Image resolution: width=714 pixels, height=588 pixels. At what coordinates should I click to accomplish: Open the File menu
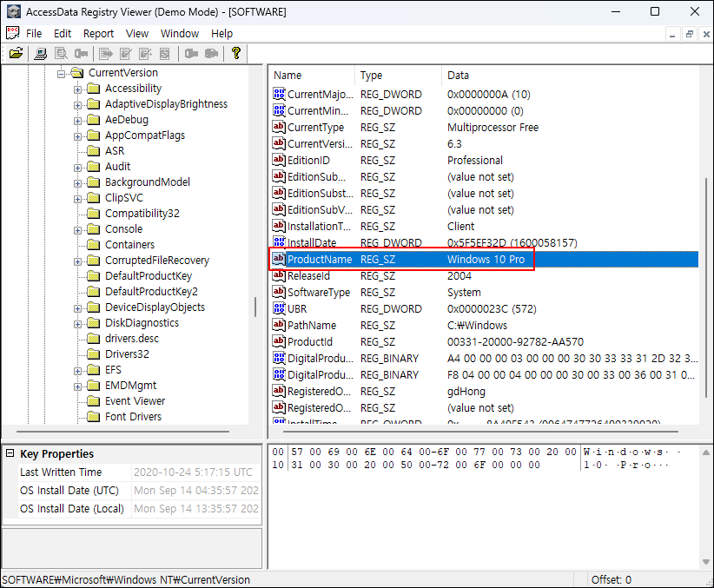pyautogui.click(x=34, y=34)
